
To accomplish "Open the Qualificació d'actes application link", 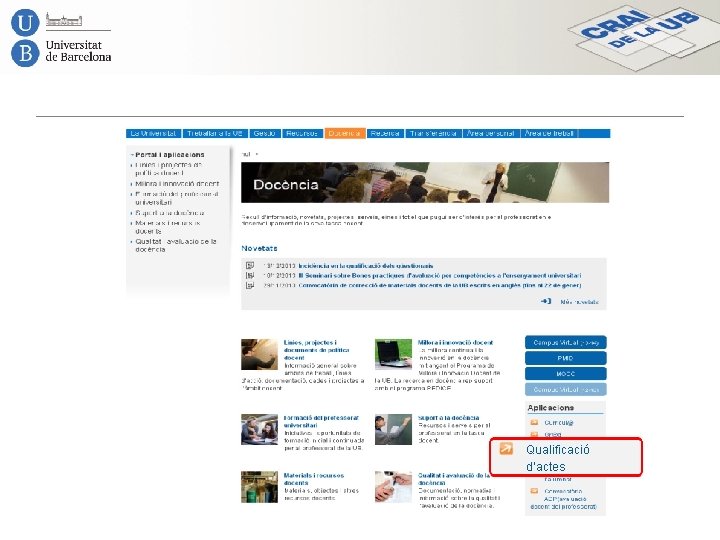I will point(558,458).
